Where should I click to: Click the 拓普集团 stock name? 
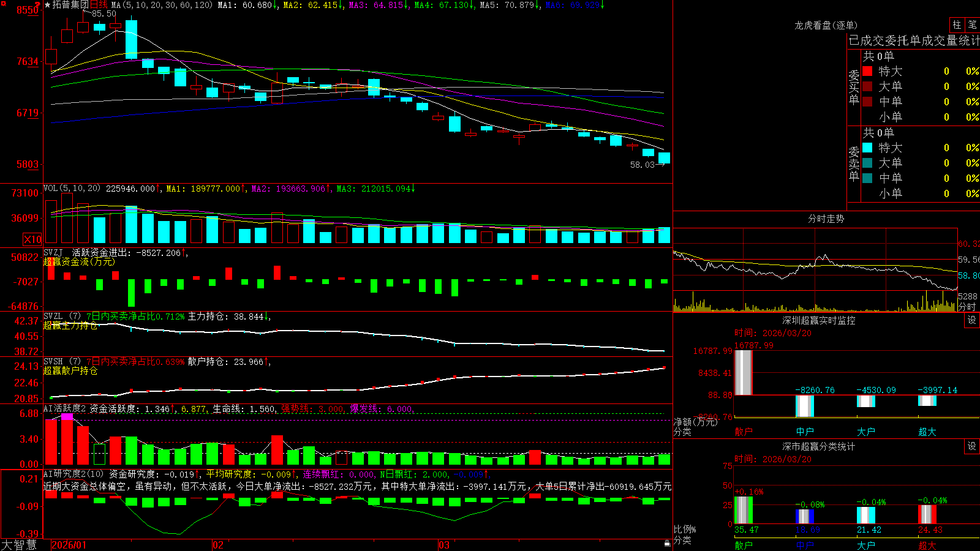(70, 5)
